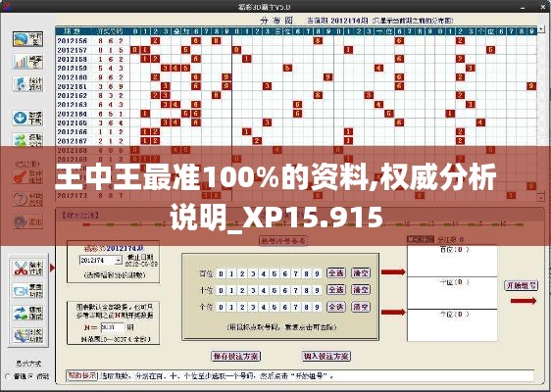
Task: Click the 调入投注方案 button
Action: point(326,356)
